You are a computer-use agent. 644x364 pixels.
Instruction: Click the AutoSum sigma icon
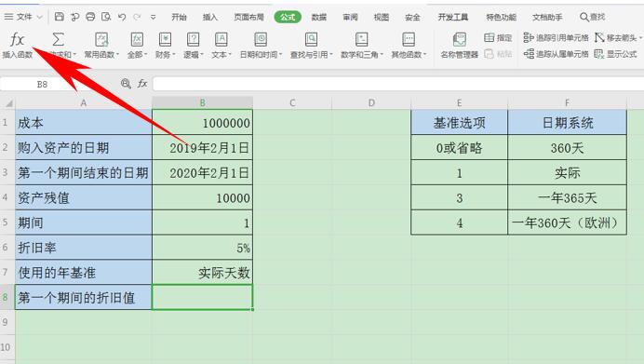(58, 40)
